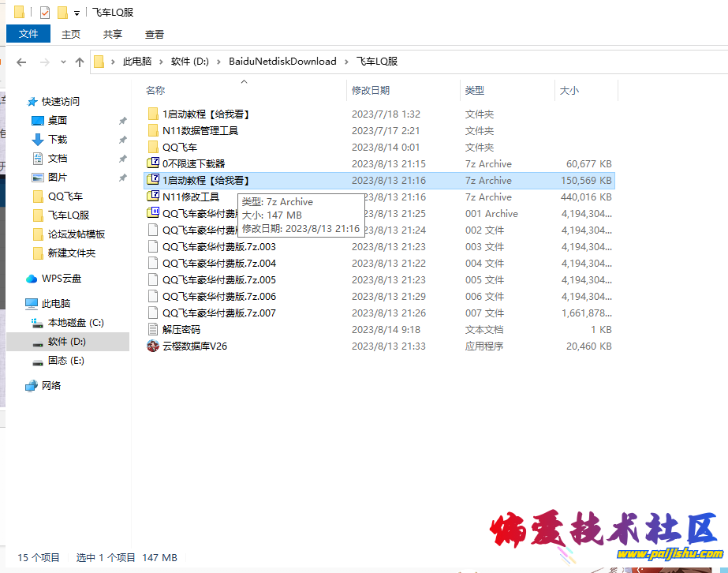Image resolution: width=728 pixels, height=573 pixels.
Task: Open 新建文件夹 in the navigation pane
Action: point(72,253)
